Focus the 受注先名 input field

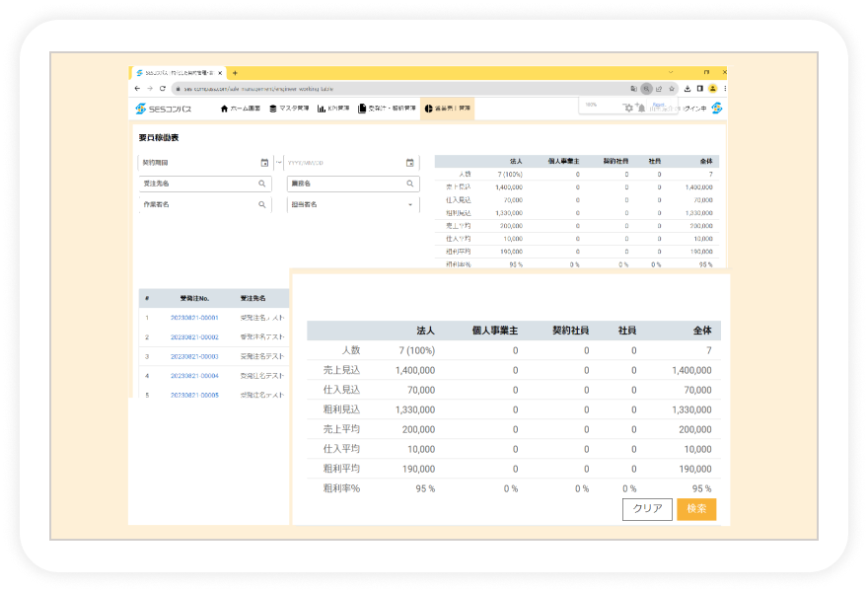coord(204,184)
